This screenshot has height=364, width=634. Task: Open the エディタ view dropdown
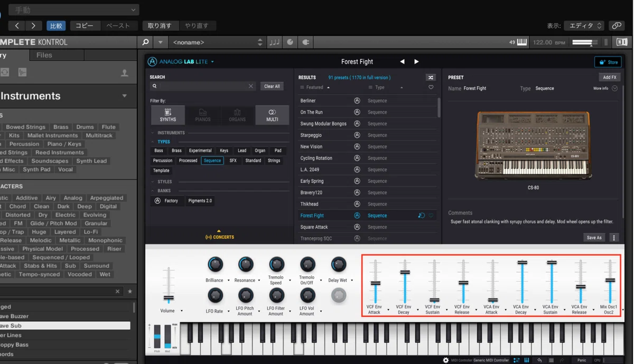pos(584,25)
